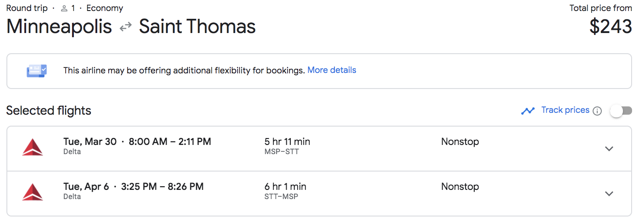The height and width of the screenshot is (222, 644).
Task: Click the Track prices trend graph icon
Action: pyautogui.click(x=528, y=111)
